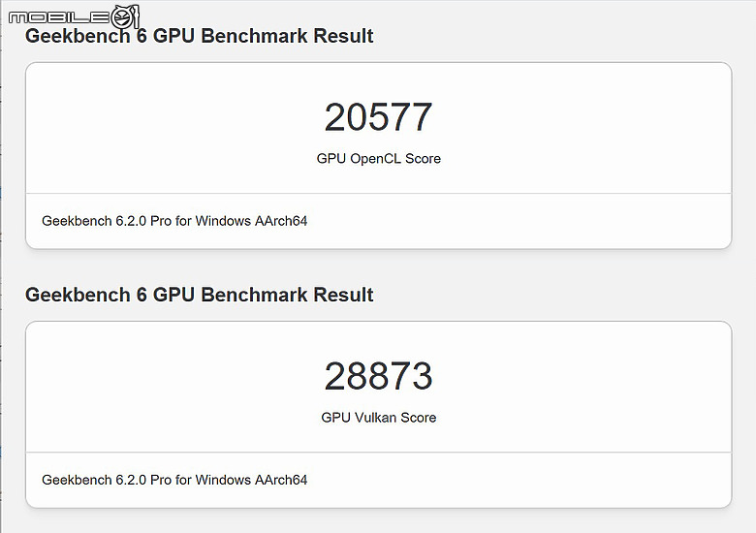Screen dimensions: 756x533
Task: Click the GPU Vulkan Score label
Action: [x=378, y=418]
